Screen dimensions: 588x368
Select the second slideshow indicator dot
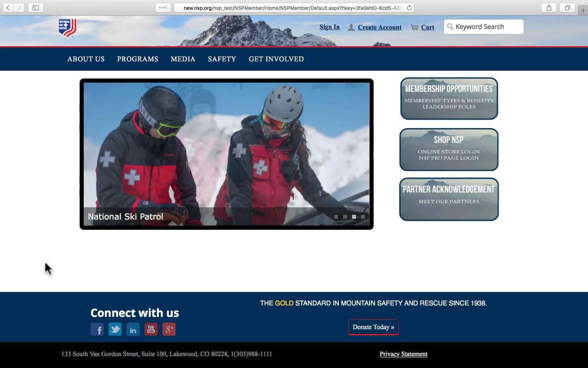click(345, 217)
